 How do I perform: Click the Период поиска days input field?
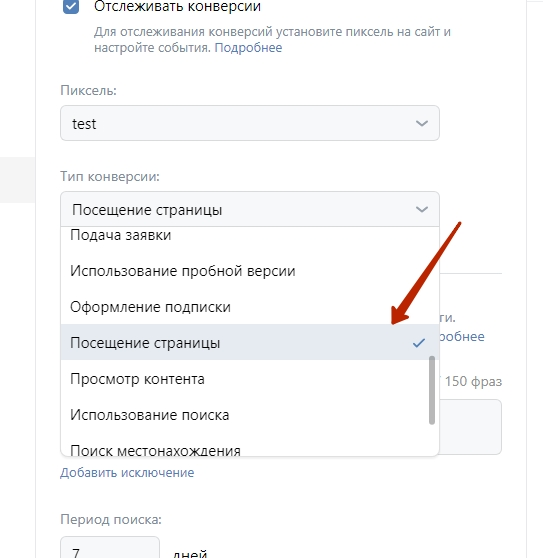(x=110, y=548)
